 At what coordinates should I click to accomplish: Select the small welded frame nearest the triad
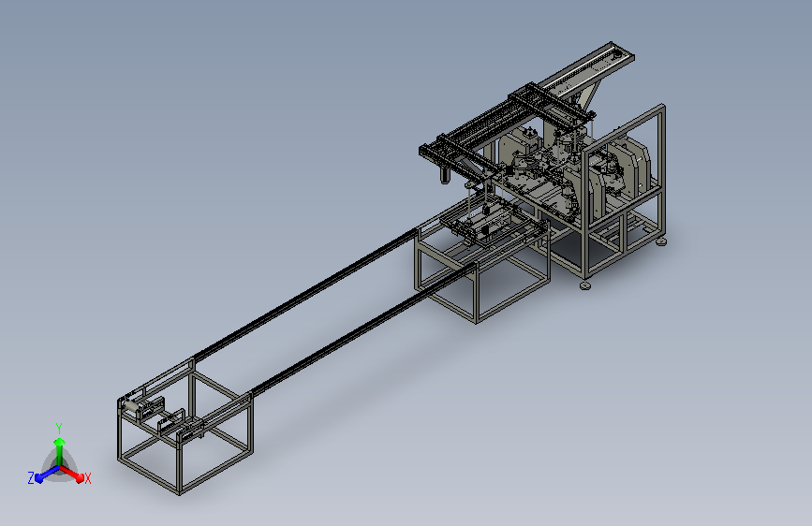[185, 427]
